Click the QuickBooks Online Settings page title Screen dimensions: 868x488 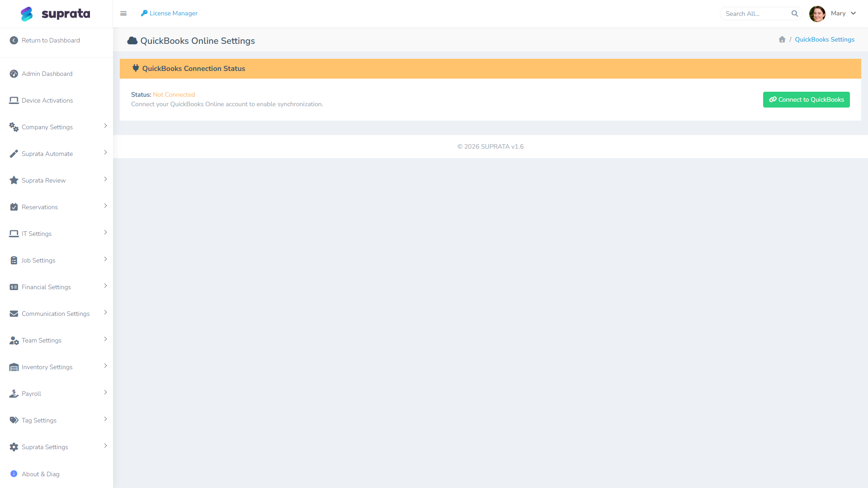tap(198, 41)
